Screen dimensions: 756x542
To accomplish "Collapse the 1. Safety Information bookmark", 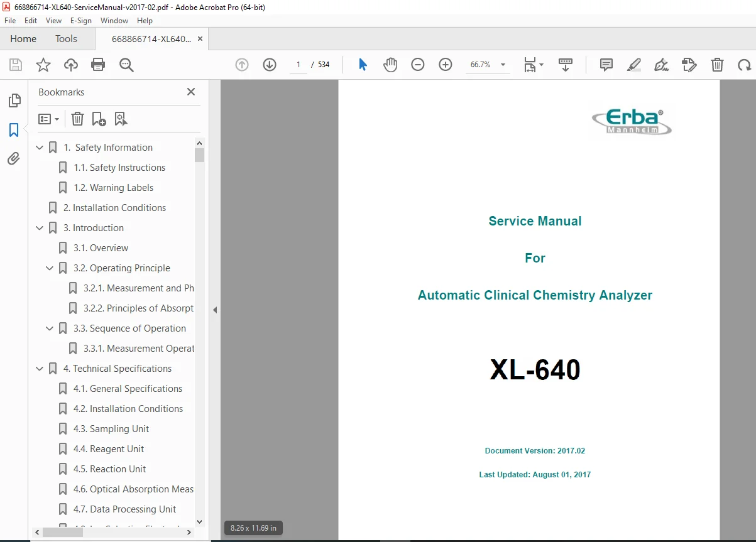I will [x=40, y=148].
